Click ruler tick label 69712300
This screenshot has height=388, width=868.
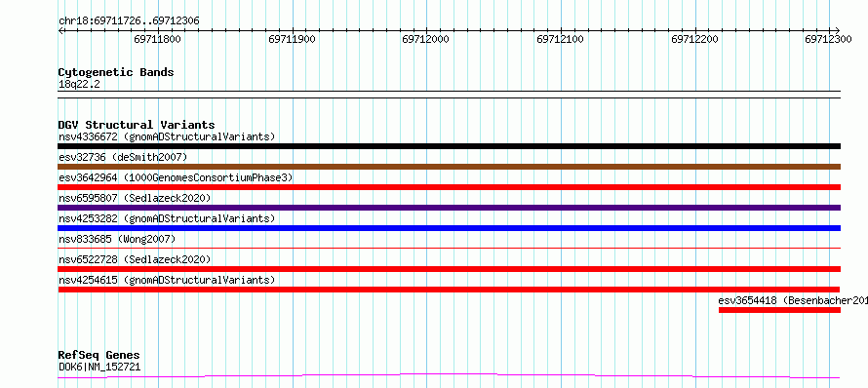829,40
